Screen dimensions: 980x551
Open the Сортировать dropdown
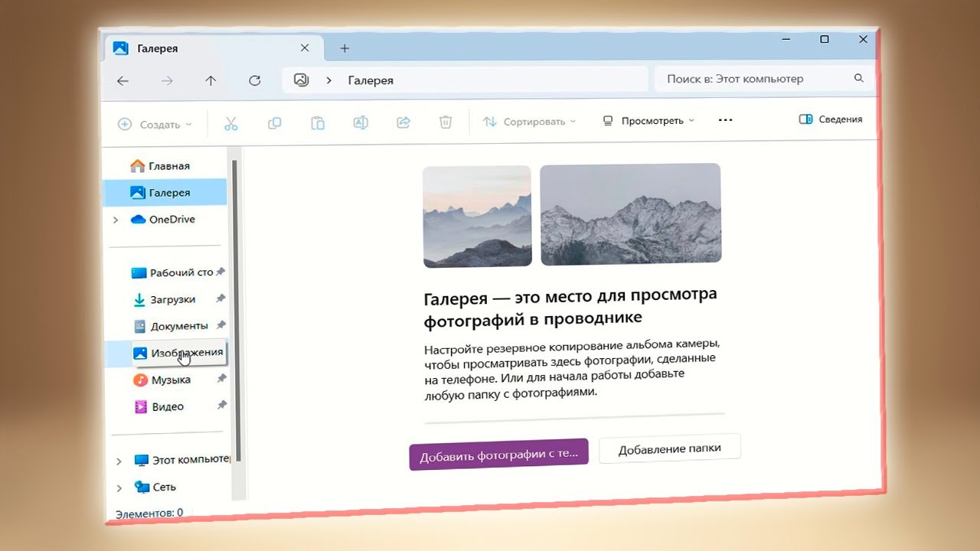528,122
